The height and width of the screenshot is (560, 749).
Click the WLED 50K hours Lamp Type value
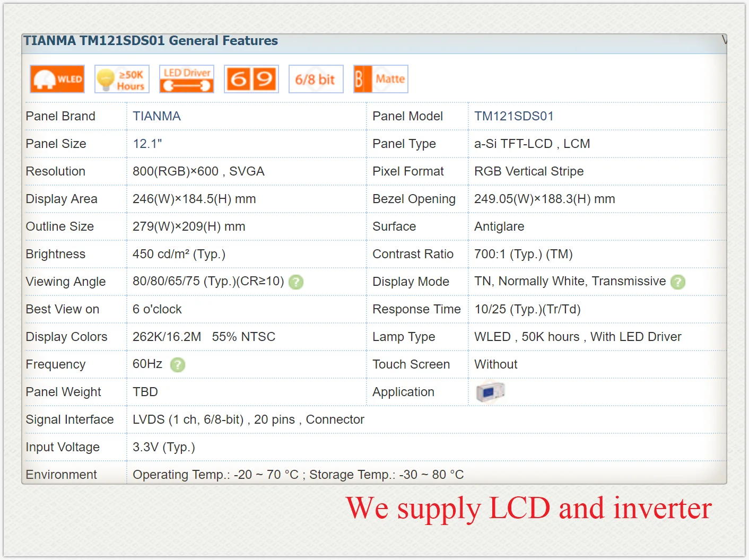click(x=578, y=337)
